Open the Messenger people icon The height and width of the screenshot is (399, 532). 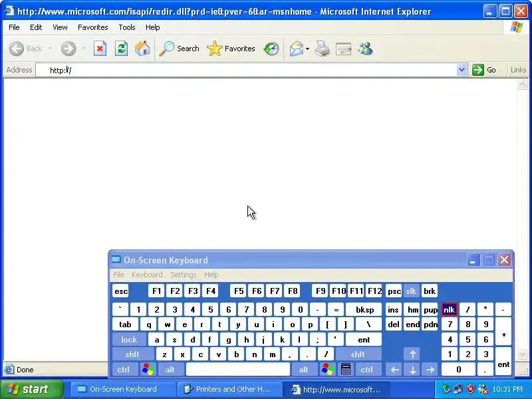coord(365,49)
